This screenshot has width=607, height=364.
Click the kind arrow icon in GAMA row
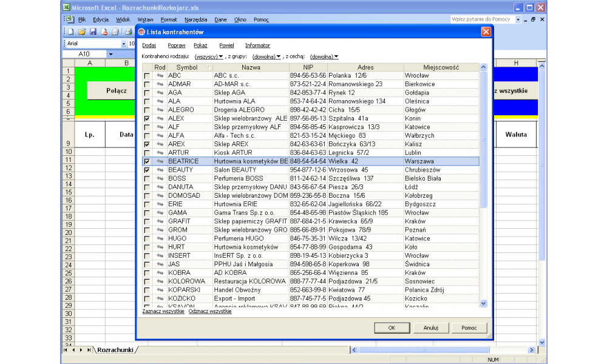160,213
